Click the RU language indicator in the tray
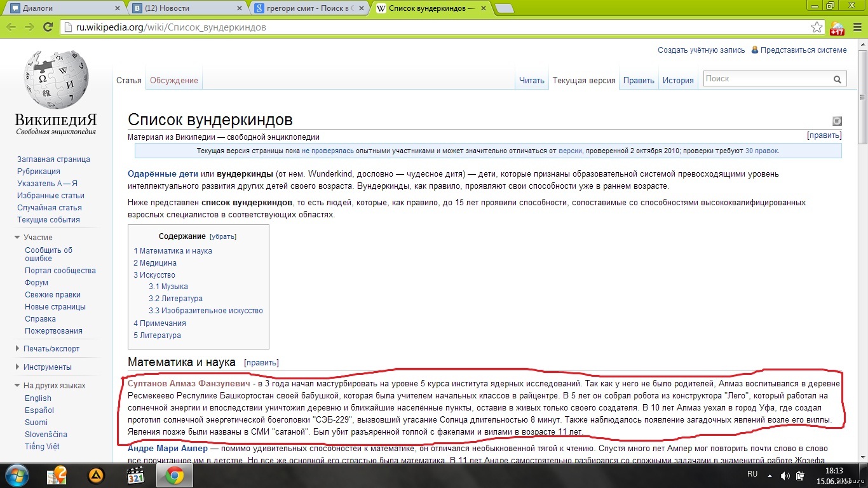The image size is (868, 488). click(x=752, y=474)
